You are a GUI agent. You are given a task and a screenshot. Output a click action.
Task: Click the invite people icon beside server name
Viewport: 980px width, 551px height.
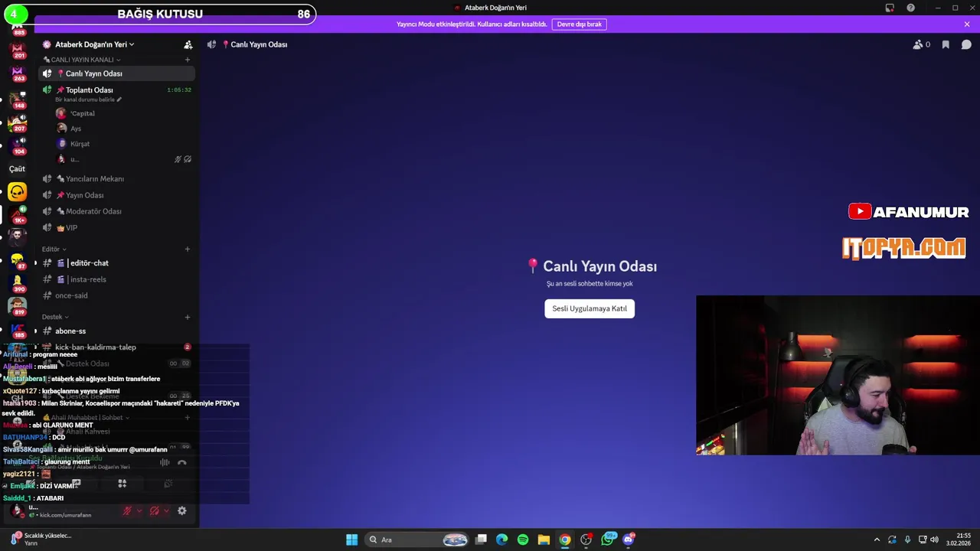click(188, 44)
